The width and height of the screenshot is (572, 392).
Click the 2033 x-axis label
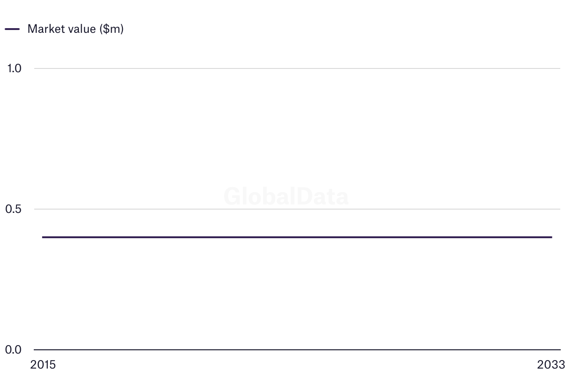551,365
